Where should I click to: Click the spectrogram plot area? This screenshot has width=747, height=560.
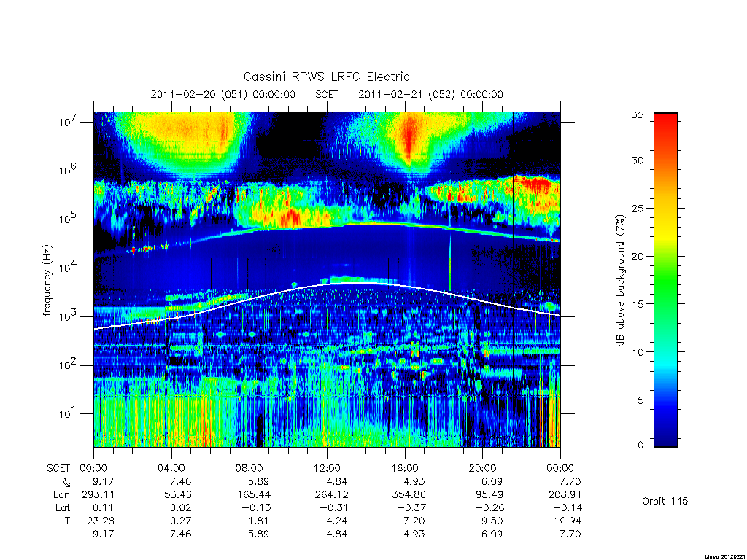pyautogui.click(x=327, y=279)
